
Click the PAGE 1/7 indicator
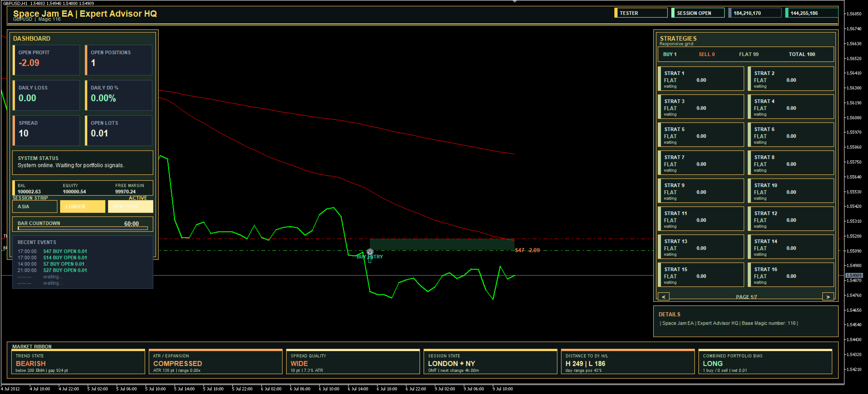(x=746, y=297)
